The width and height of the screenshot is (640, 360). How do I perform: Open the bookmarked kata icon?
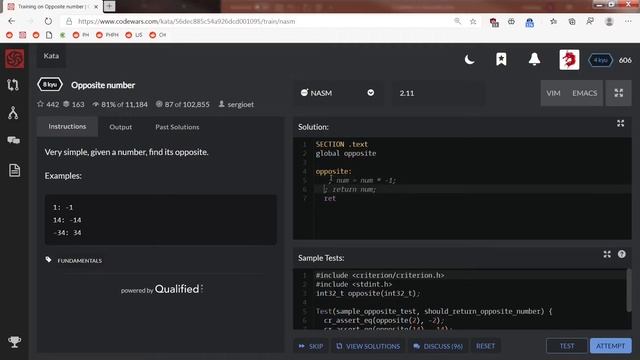[501, 60]
